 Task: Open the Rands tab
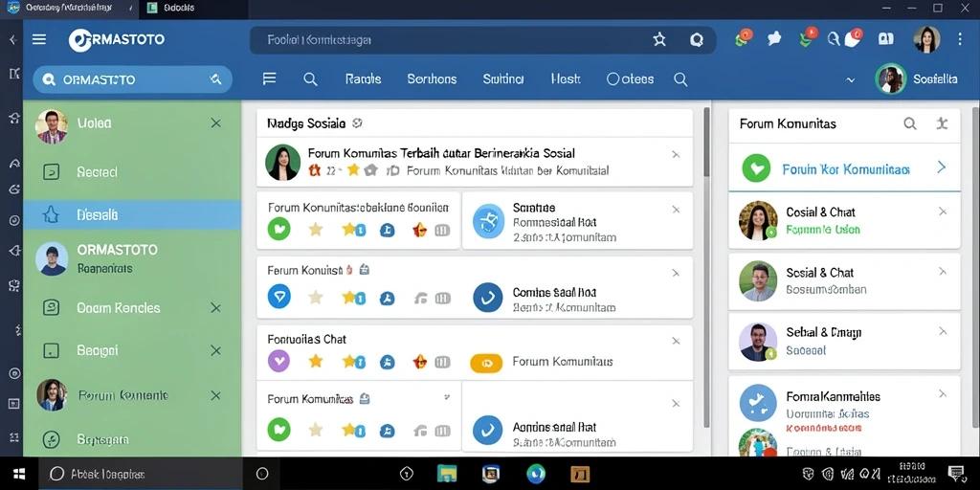tap(363, 78)
